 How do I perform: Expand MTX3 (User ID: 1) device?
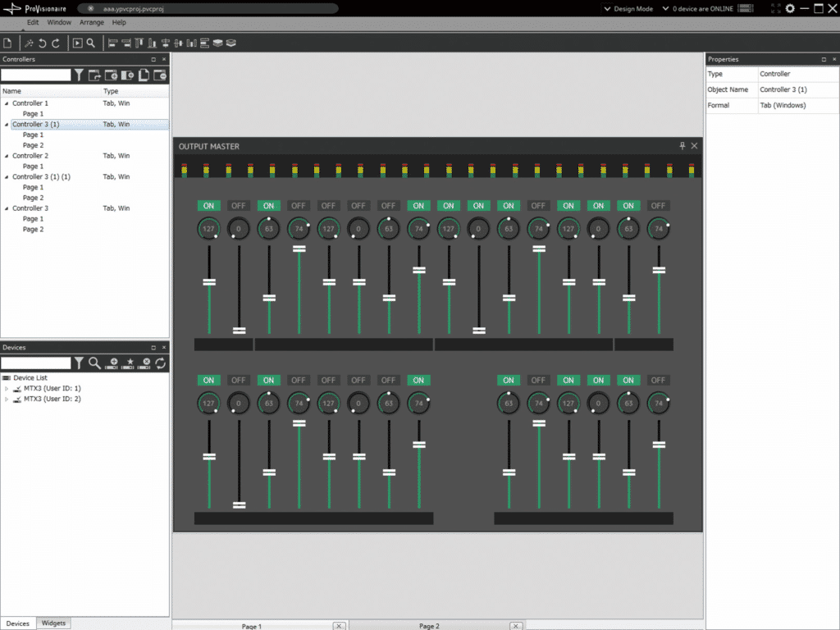point(7,388)
